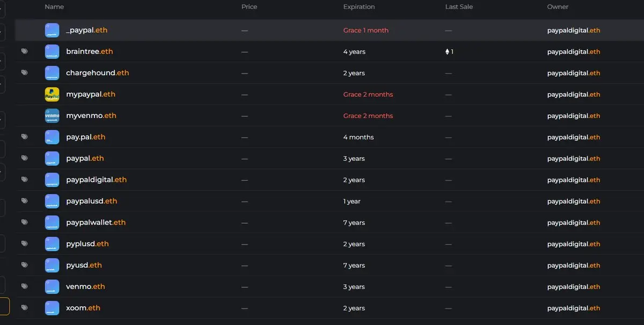Open the _paypal.eth domain name
The width and height of the screenshot is (644, 325).
(86, 30)
